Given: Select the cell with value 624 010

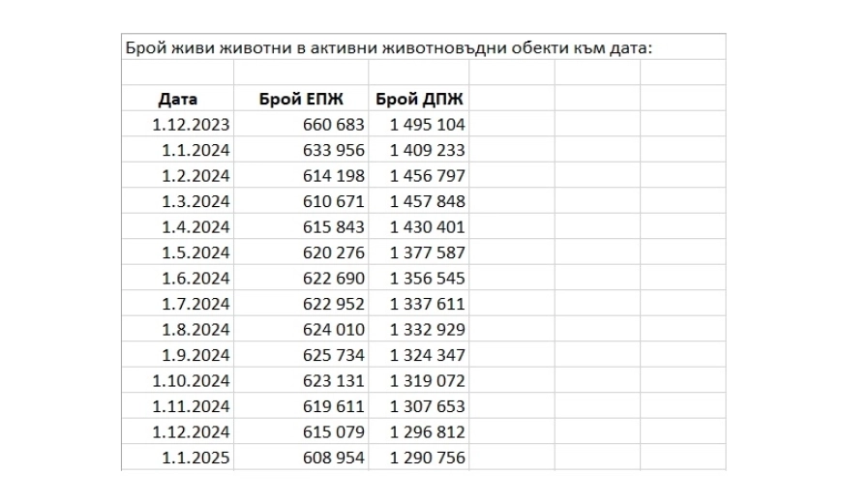Looking at the screenshot, I should [x=332, y=329].
